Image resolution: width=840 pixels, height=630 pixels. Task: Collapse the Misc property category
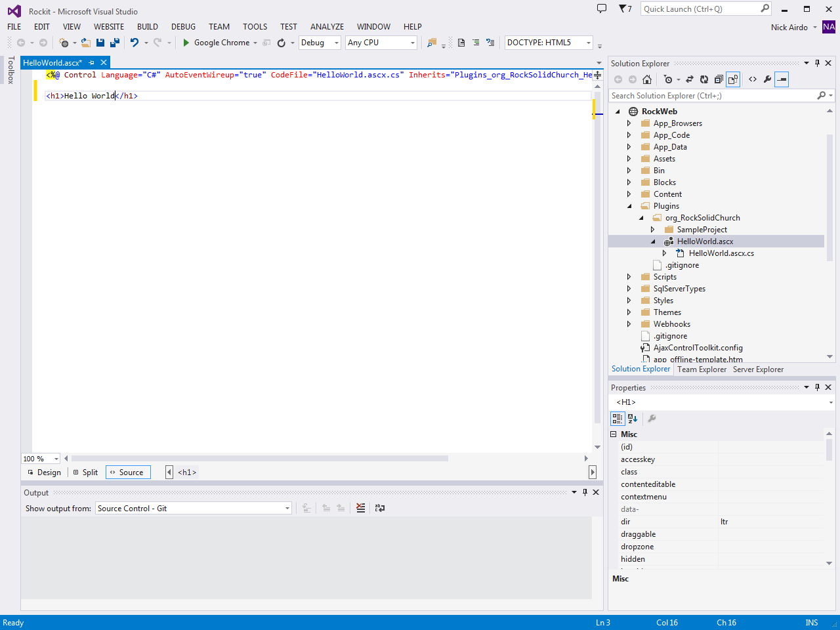pos(614,434)
